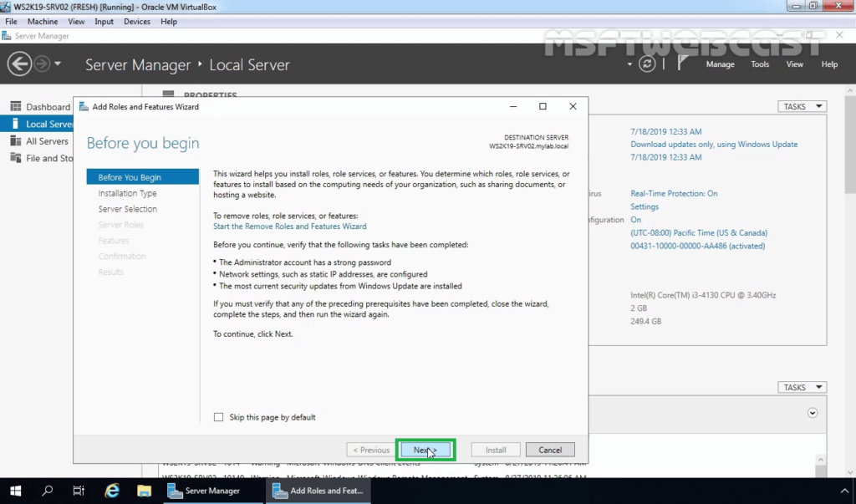Viewport: 856px width, 504px height.
Task: Open the VirtualBox File menu
Action: (x=11, y=22)
